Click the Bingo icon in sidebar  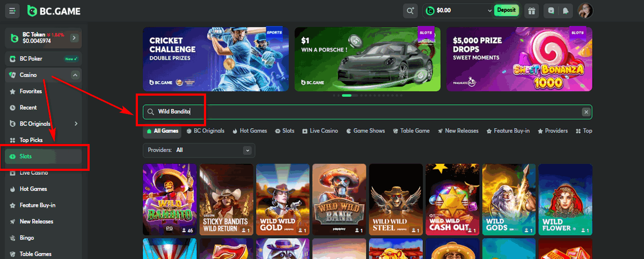coord(13,238)
